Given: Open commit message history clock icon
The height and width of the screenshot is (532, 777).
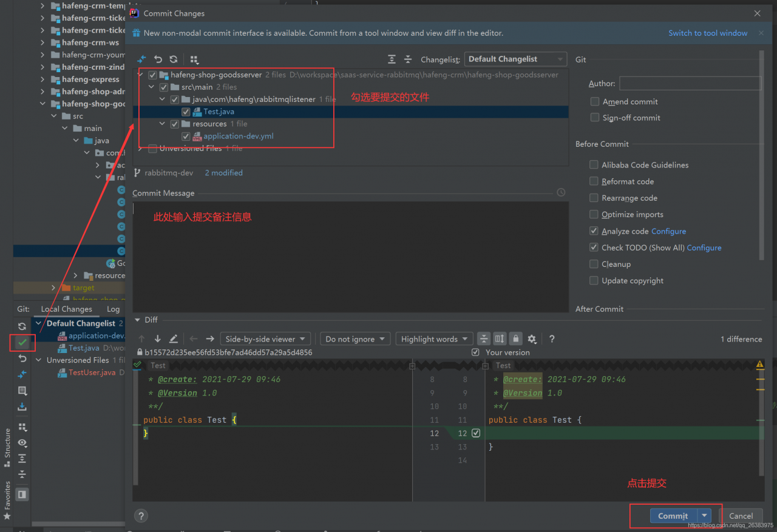Looking at the screenshot, I should click(561, 192).
